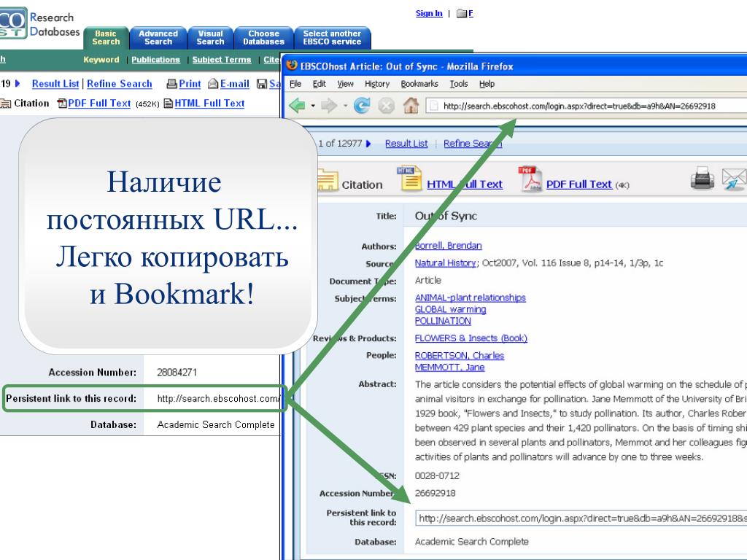Click the Firefox address bar URL field
The height and width of the screenshot is (560, 747).
tap(586, 106)
